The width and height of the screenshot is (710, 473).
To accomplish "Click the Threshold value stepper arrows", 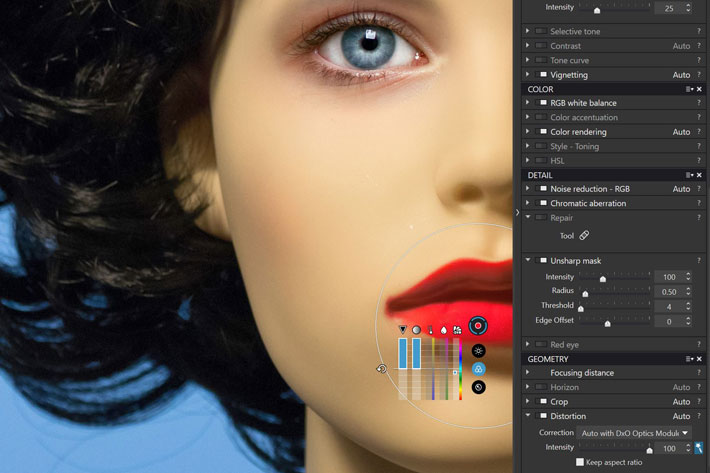I will pyautogui.click(x=688, y=306).
